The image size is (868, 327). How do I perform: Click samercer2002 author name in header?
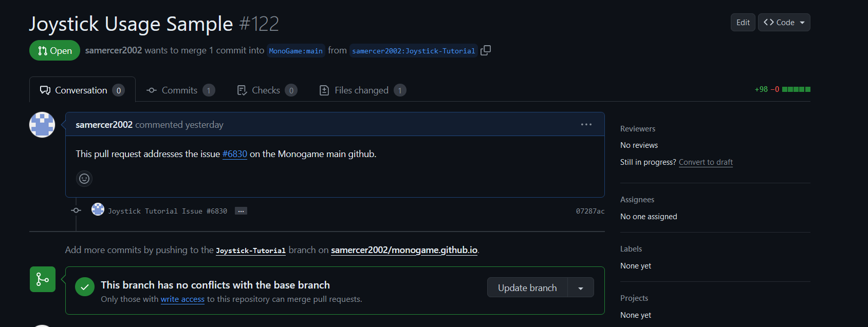(114, 50)
